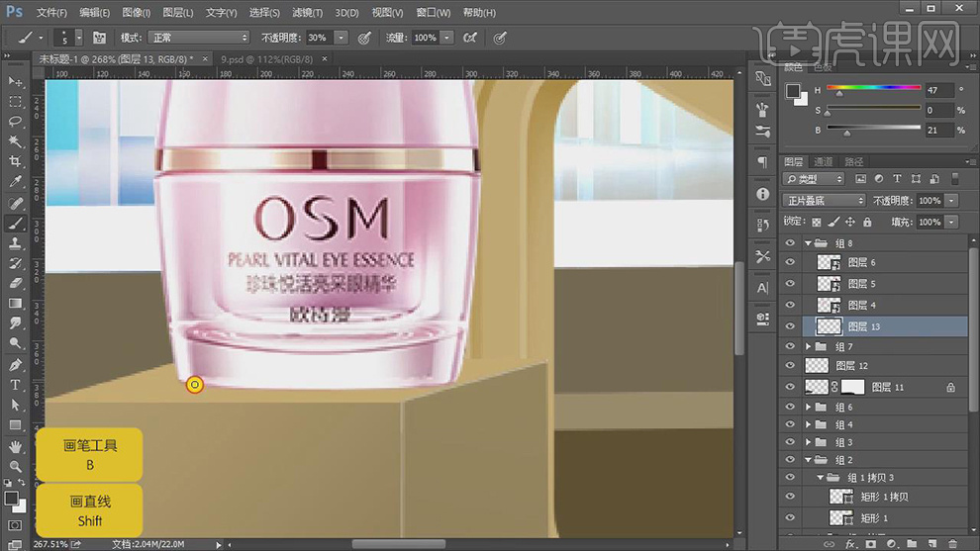Open the 滤镜(T) menu
Image resolution: width=980 pixels, height=551 pixels.
tap(308, 13)
